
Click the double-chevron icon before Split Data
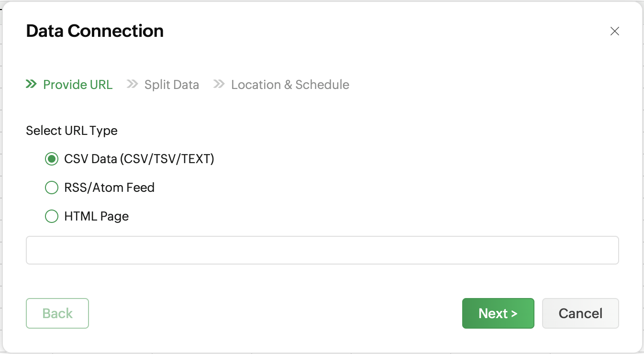pyautogui.click(x=133, y=85)
